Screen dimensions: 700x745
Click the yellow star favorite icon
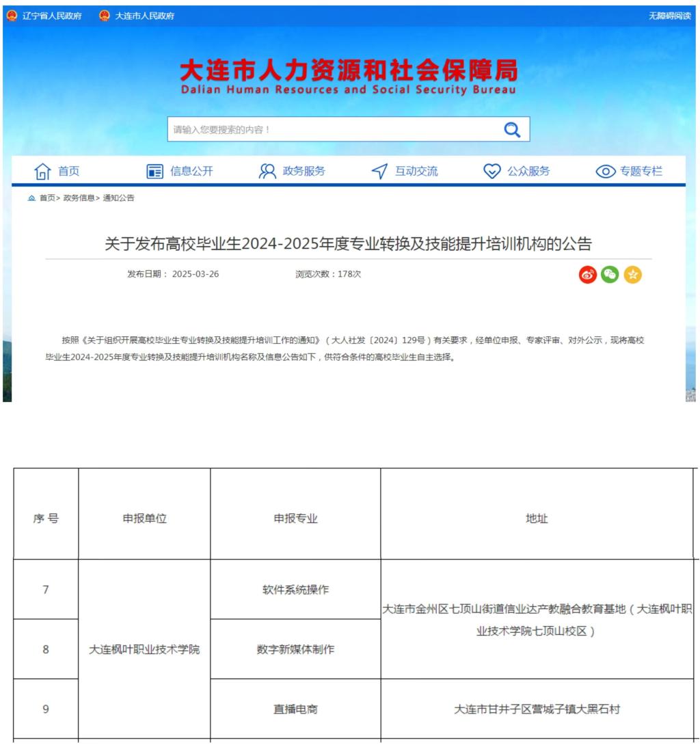(x=632, y=275)
